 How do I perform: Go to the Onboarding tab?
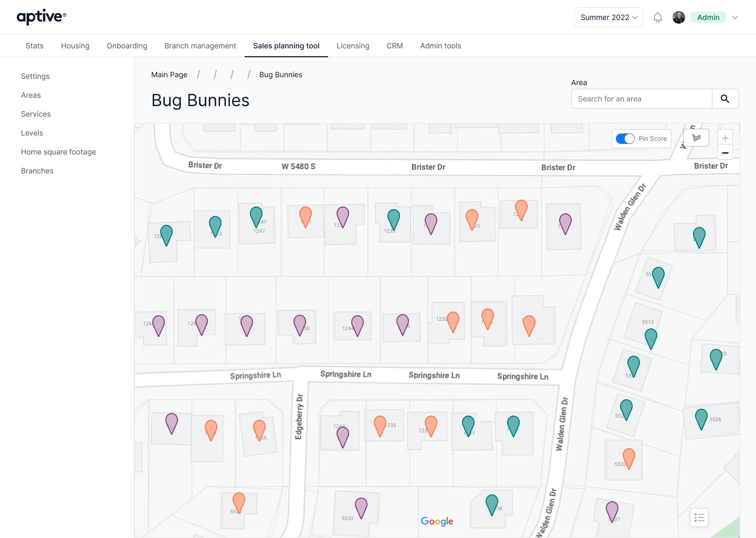[127, 46]
